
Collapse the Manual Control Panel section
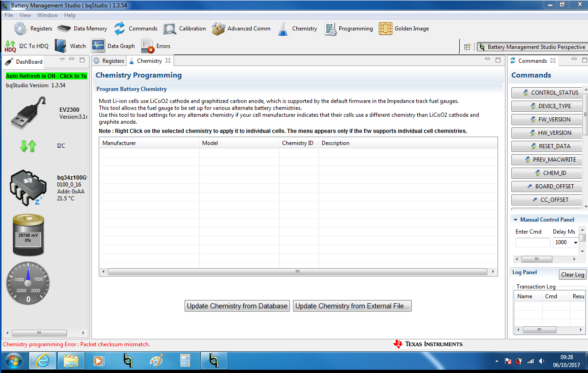point(516,220)
